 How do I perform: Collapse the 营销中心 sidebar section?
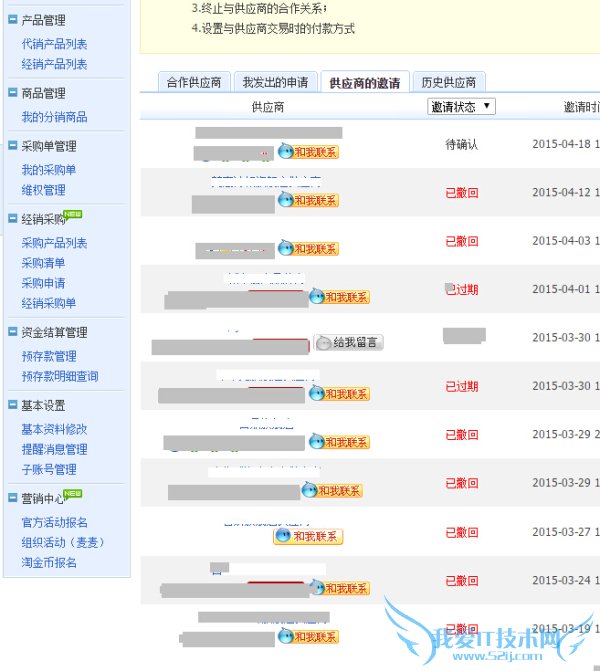tap(13, 498)
